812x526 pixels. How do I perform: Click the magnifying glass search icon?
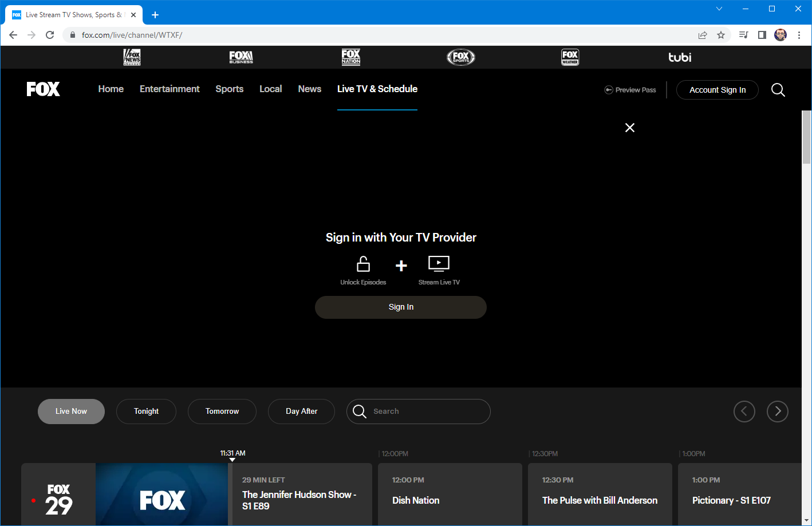click(778, 90)
